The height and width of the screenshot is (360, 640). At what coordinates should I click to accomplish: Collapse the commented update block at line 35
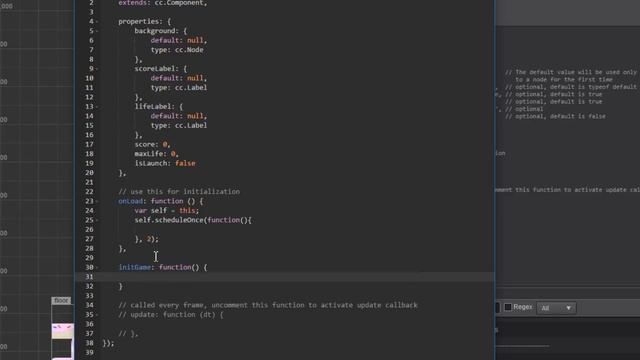click(97, 315)
